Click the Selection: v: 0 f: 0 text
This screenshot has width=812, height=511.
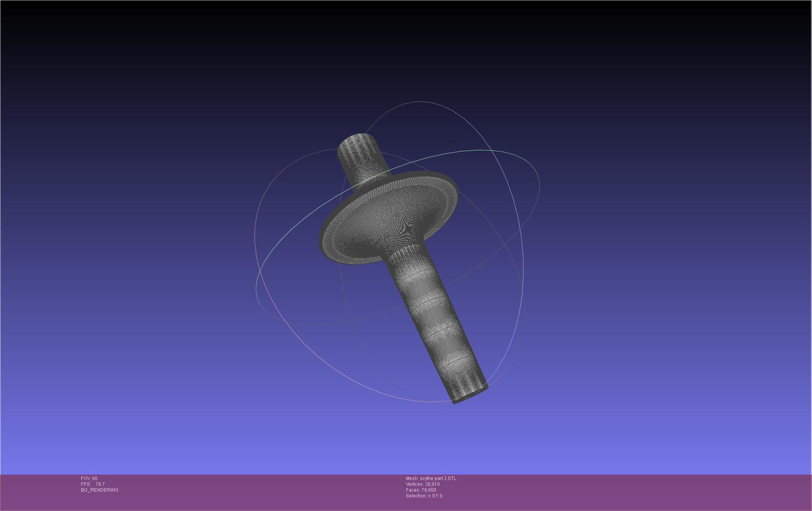click(x=424, y=496)
